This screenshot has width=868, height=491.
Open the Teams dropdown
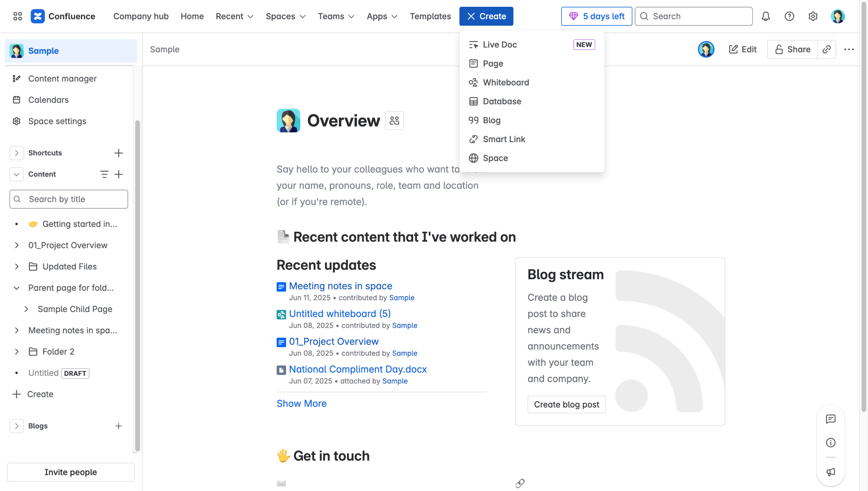tap(336, 16)
